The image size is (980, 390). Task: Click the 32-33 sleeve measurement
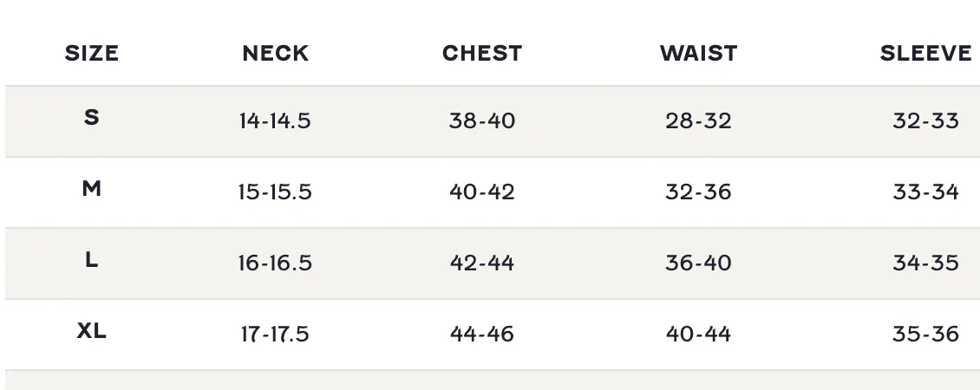(x=925, y=120)
